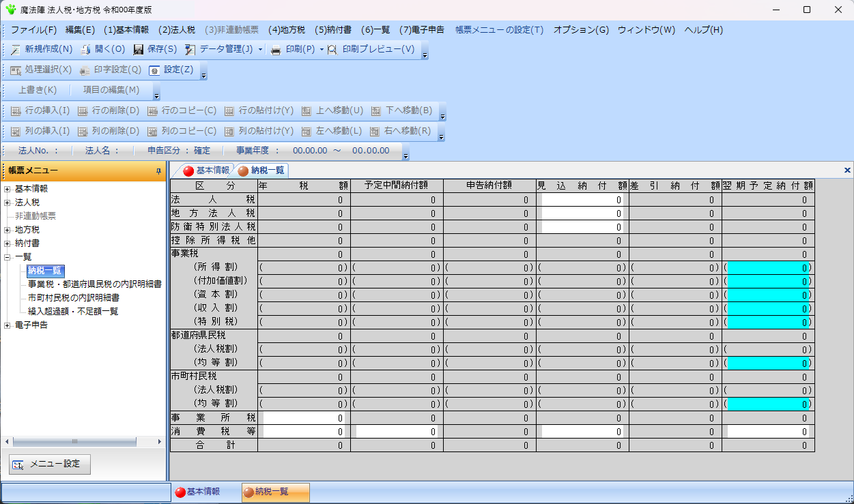Image resolution: width=854 pixels, height=504 pixels.
Task: Switch to the 納税一覧 document tab
Action: coord(261,171)
